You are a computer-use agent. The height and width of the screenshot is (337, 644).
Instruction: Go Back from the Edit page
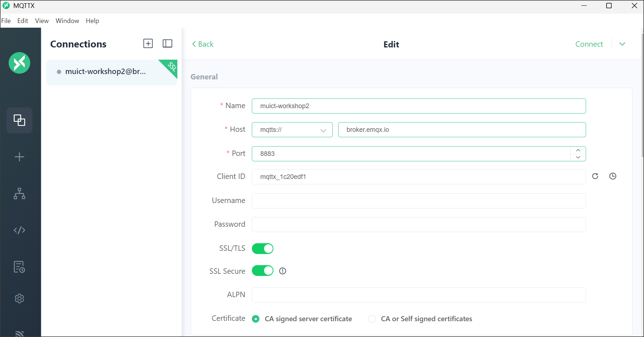coord(203,44)
